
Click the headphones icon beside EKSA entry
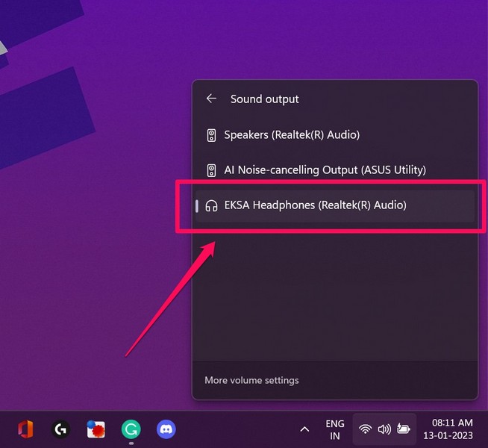coord(211,205)
